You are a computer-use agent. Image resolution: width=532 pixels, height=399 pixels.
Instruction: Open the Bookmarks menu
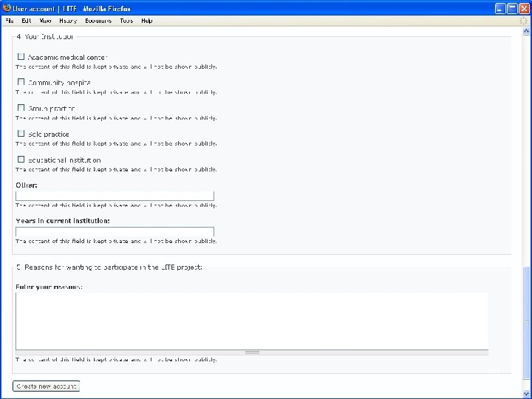point(98,21)
